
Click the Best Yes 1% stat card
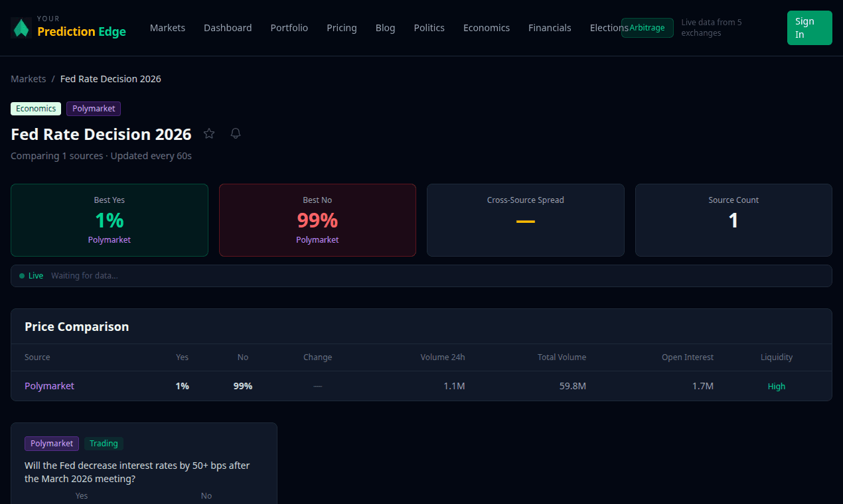(109, 220)
